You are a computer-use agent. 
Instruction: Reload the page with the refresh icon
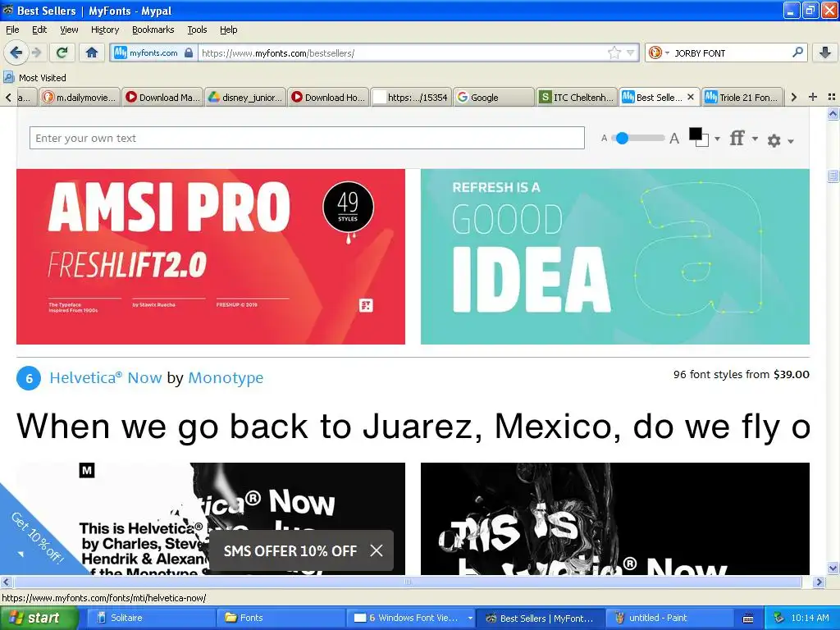click(62, 52)
